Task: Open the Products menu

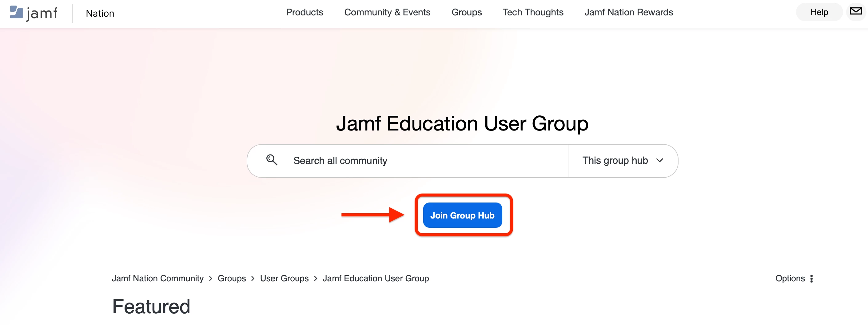Action: tap(305, 12)
